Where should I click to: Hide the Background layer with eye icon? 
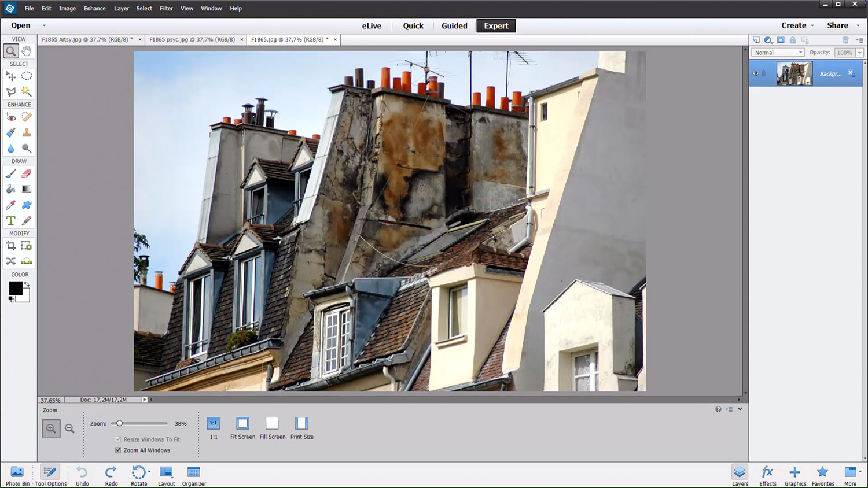click(x=756, y=73)
